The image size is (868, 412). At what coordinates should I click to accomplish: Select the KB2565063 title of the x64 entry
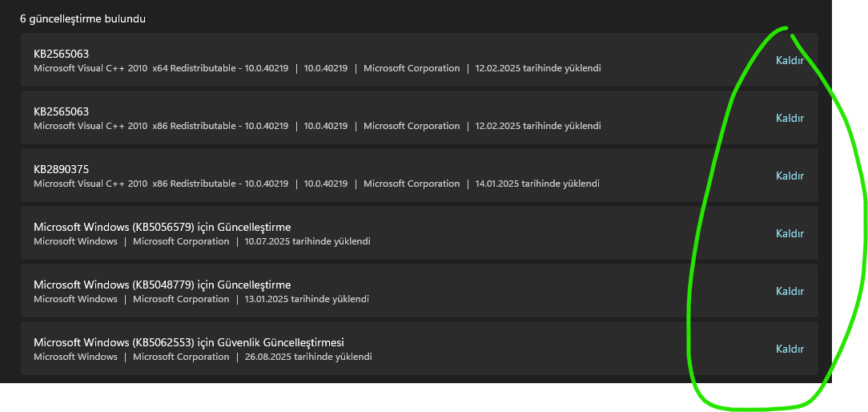(x=61, y=54)
